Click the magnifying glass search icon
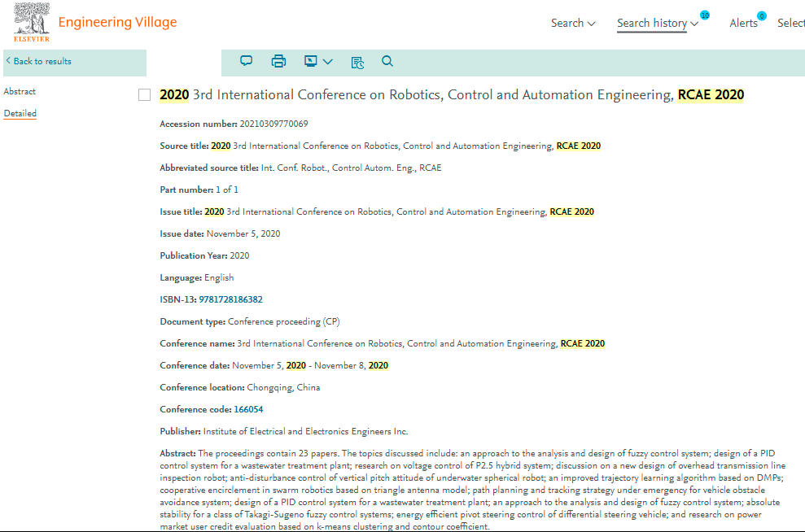The height and width of the screenshot is (532, 805). (387, 62)
